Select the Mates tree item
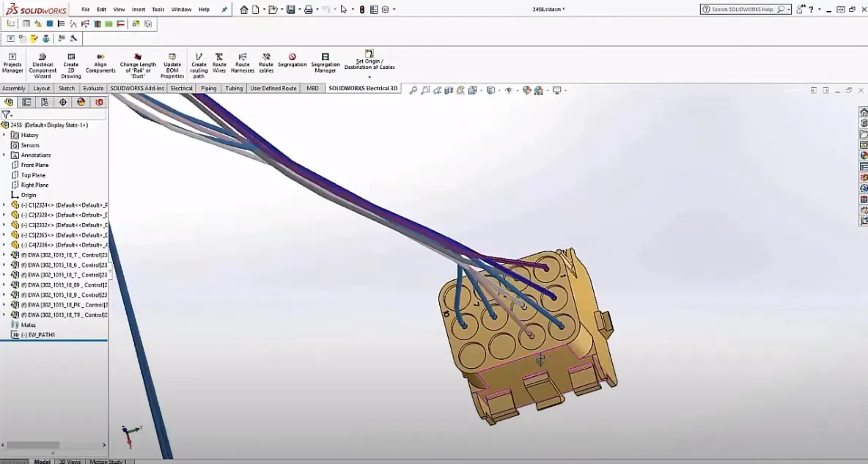The image size is (868, 464). (x=23, y=325)
